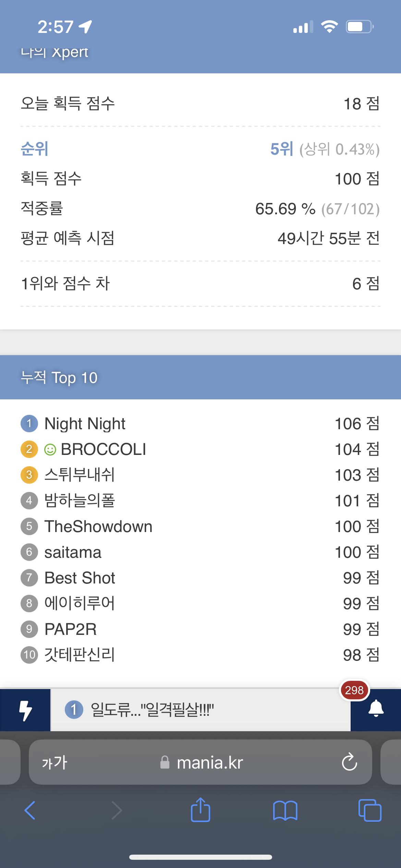Select saitama in the Top 10
The width and height of the screenshot is (401, 868).
click(x=73, y=552)
